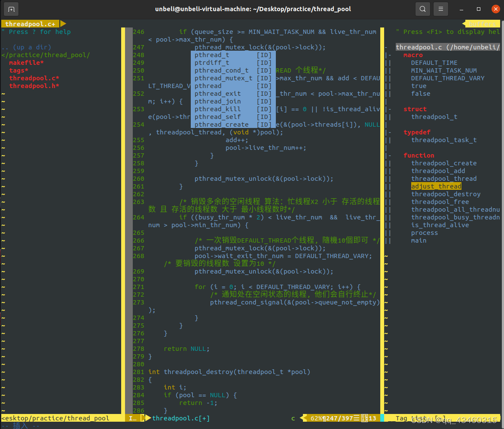Click threadpool.c[+] in the statusline
The width and height of the screenshot is (504, 429).
pos(181,418)
